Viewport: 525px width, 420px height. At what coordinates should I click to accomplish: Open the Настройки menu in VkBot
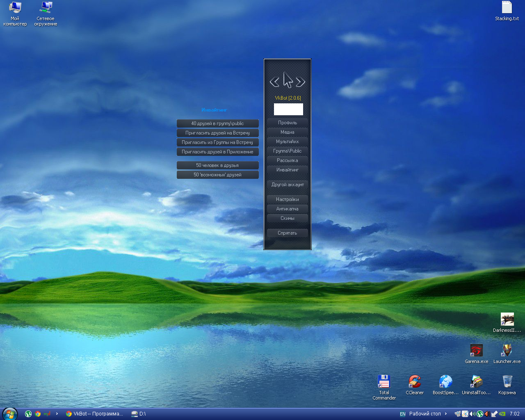[x=287, y=199]
